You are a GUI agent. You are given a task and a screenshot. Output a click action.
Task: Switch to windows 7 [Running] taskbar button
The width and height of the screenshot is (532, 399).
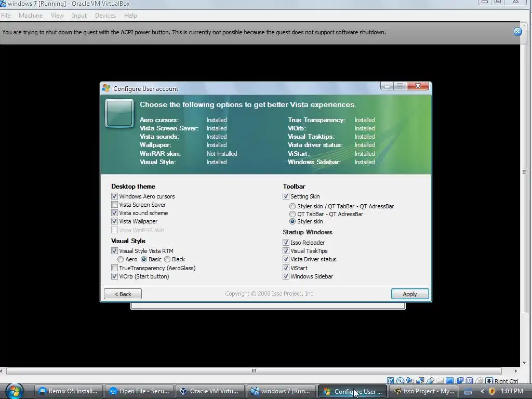point(281,391)
